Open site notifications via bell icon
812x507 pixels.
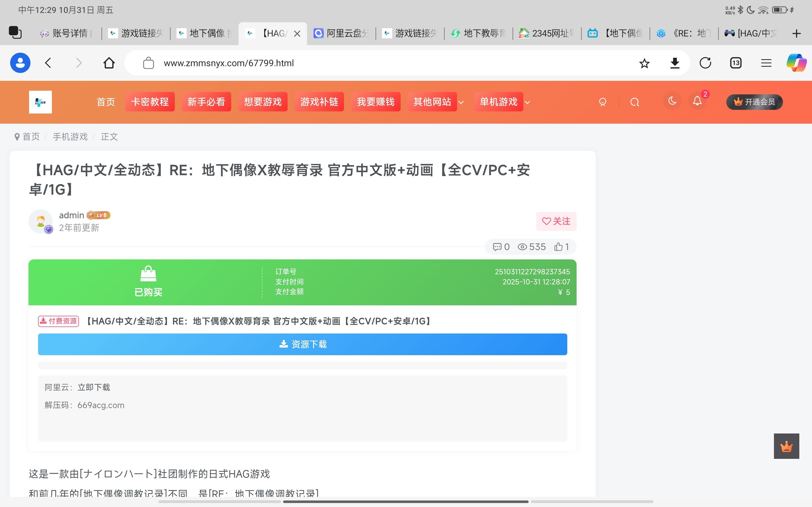pyautogui.click(x=697, y=102)
